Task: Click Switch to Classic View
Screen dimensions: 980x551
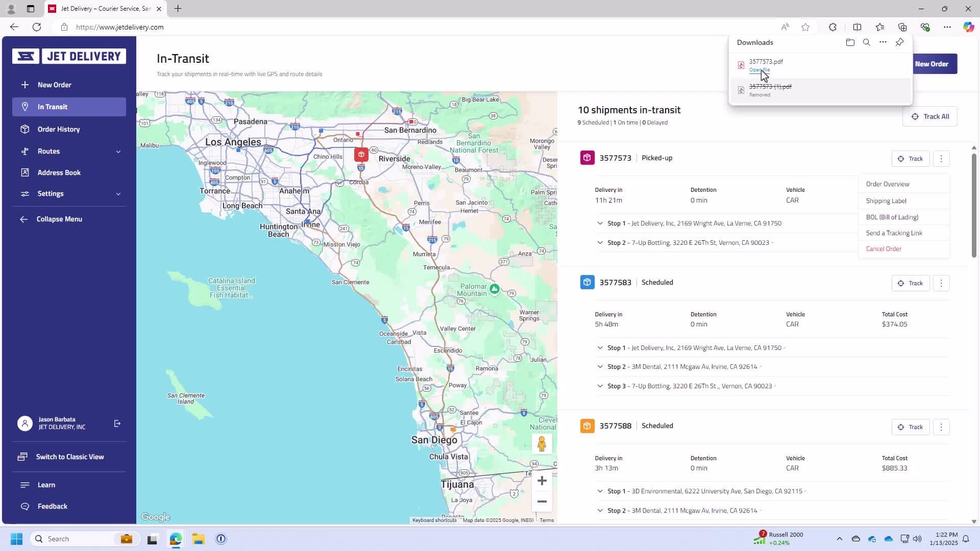Action: pyautogui.click(x=70, y=457)
